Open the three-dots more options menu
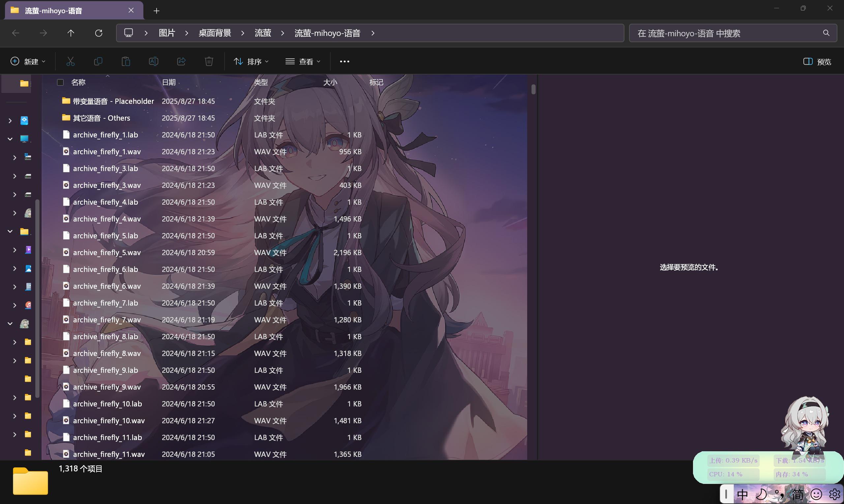This screenshot has width=844, height=504. 345,61
